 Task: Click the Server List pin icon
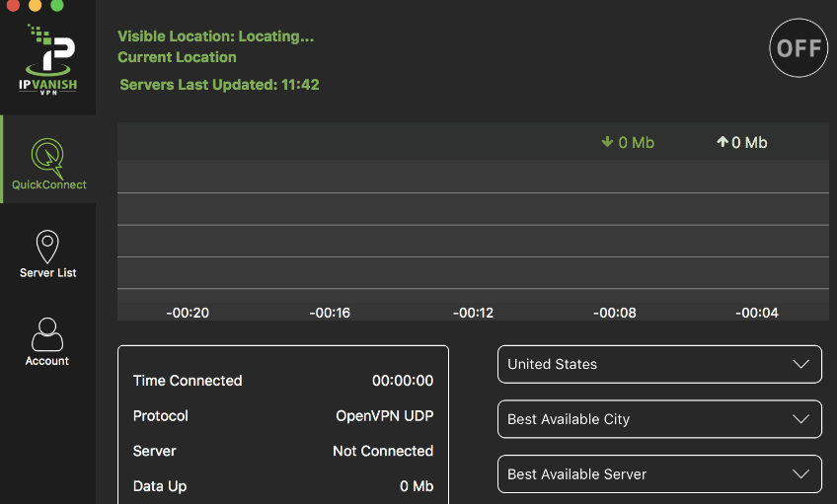[x=47, y=247]
